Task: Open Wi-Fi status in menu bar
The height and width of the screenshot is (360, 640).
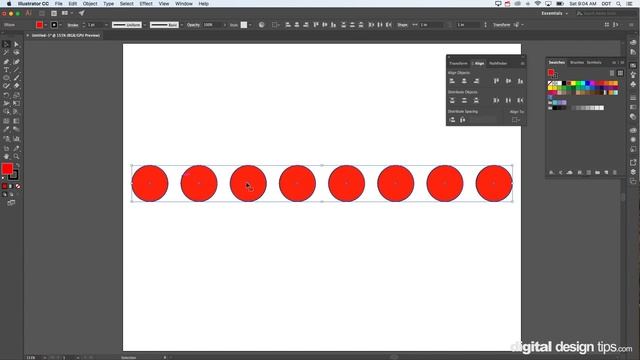Action: pyautogui.click(x=538, y=4)
